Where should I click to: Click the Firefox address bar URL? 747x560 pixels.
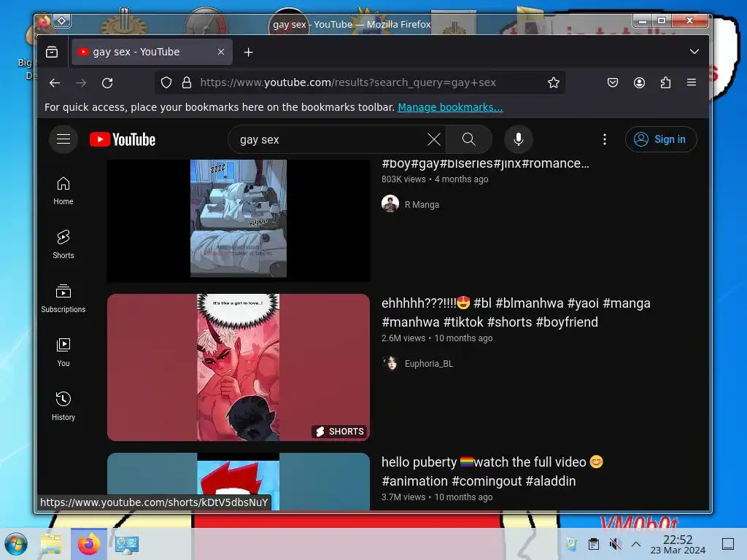[x=348, y=83]
